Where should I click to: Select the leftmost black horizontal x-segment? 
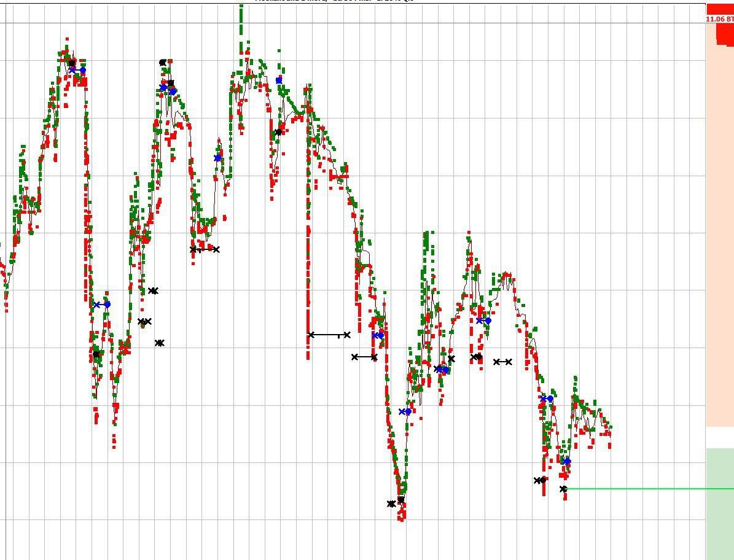[x=205, y=249]
